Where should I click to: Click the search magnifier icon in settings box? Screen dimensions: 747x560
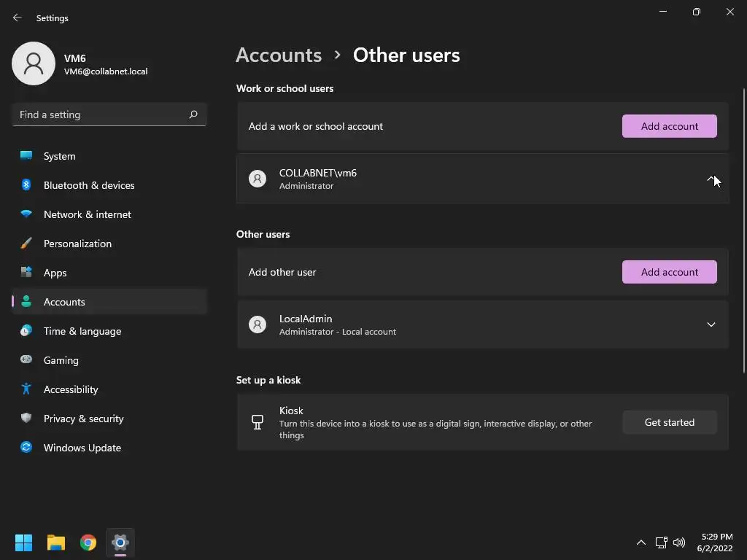tap(193, 114)
